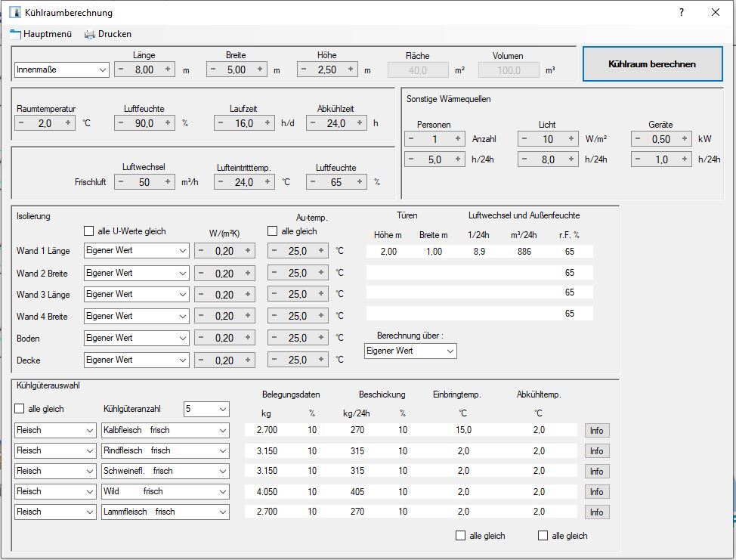The width and height of the screenshot is (736, 560).
Task: Open the Boden insulation dropdown
Action: click(137, 338)
